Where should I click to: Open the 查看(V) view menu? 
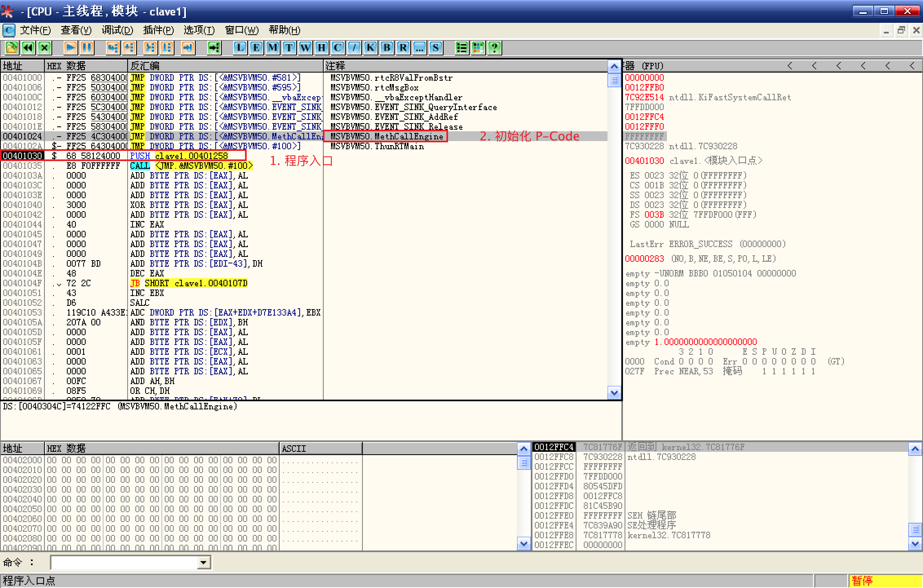[x=76, y=30]
